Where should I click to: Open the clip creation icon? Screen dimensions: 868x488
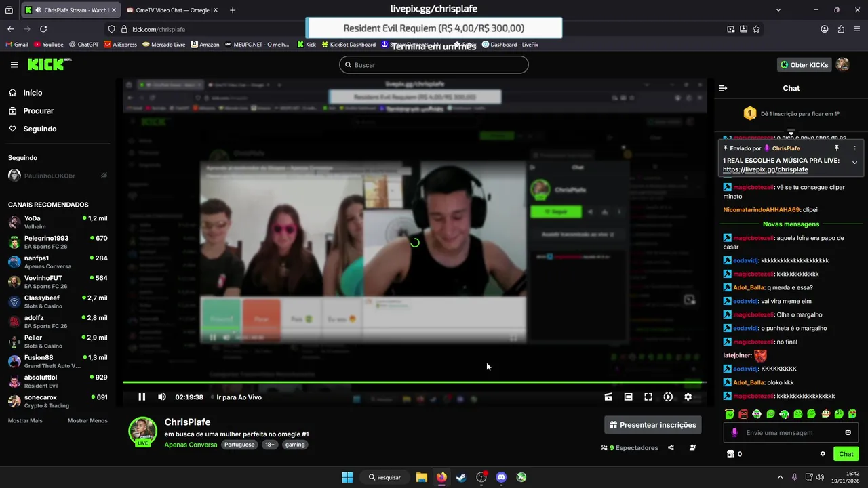[608, 397]
